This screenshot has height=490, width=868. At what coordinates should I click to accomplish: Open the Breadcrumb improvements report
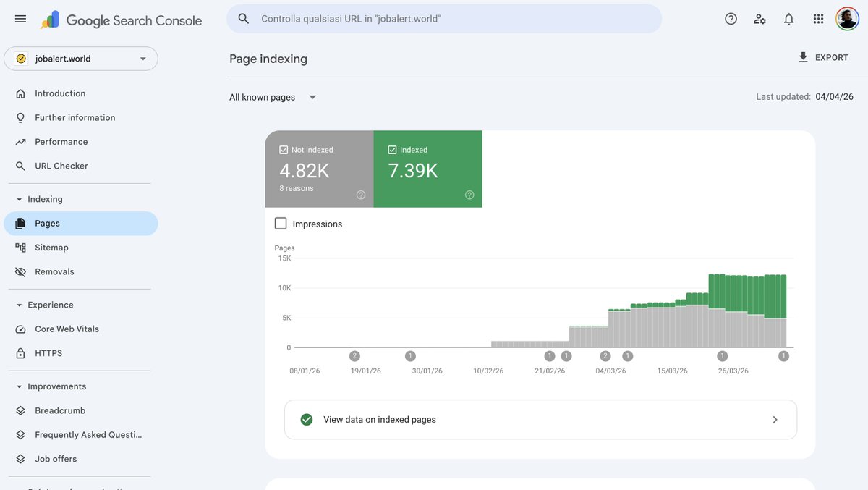[x=81, y=410]
